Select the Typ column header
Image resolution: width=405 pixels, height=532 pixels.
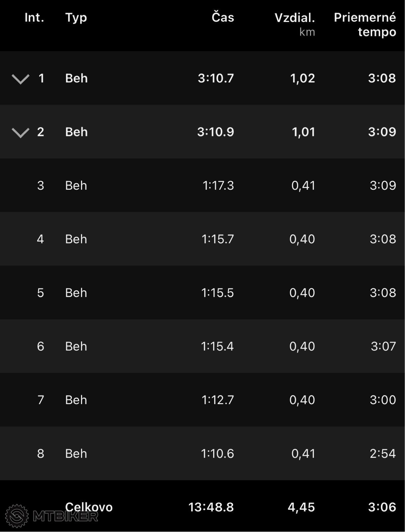[76, 18]
